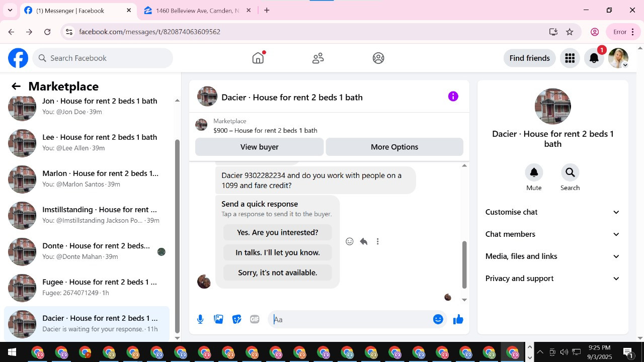
Task: Open More Options for the listing
Action: (x=394, y=147)
